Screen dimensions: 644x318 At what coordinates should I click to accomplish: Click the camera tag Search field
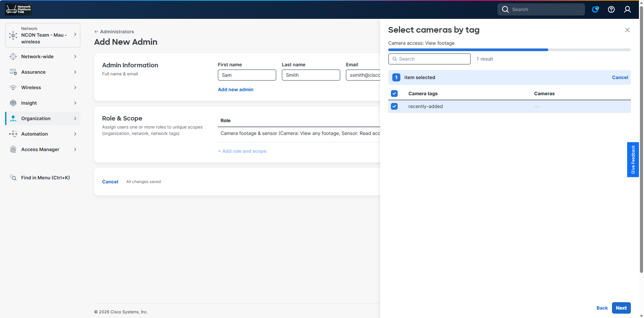click(429, 59)
